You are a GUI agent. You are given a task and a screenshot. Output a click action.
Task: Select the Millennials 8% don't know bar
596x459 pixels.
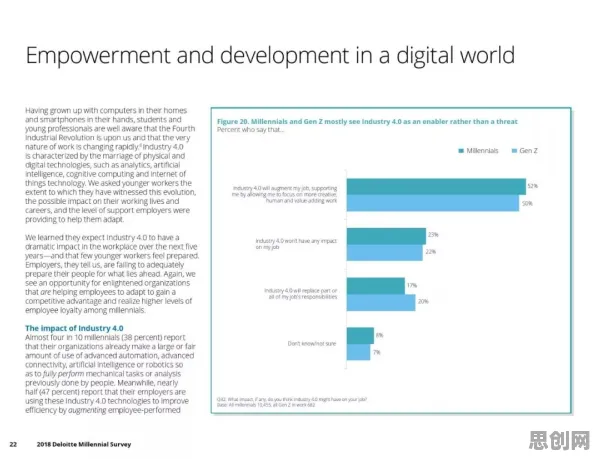(360, 336)
